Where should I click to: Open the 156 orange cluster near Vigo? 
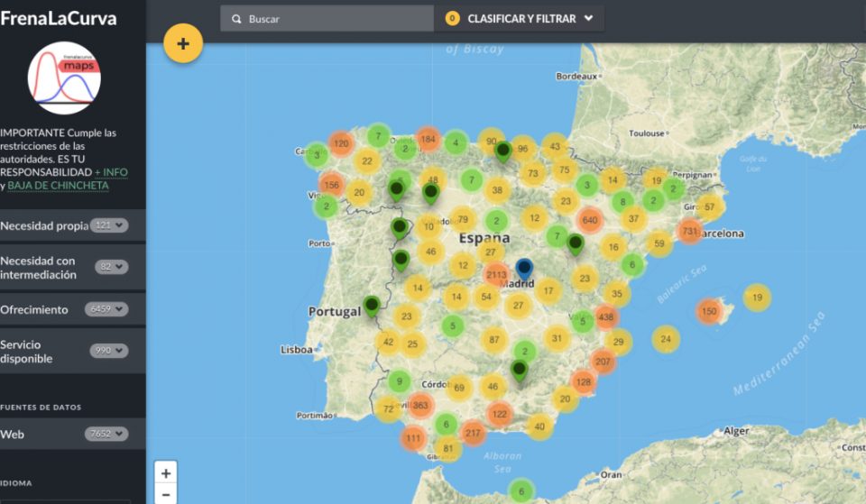[331, 185]
